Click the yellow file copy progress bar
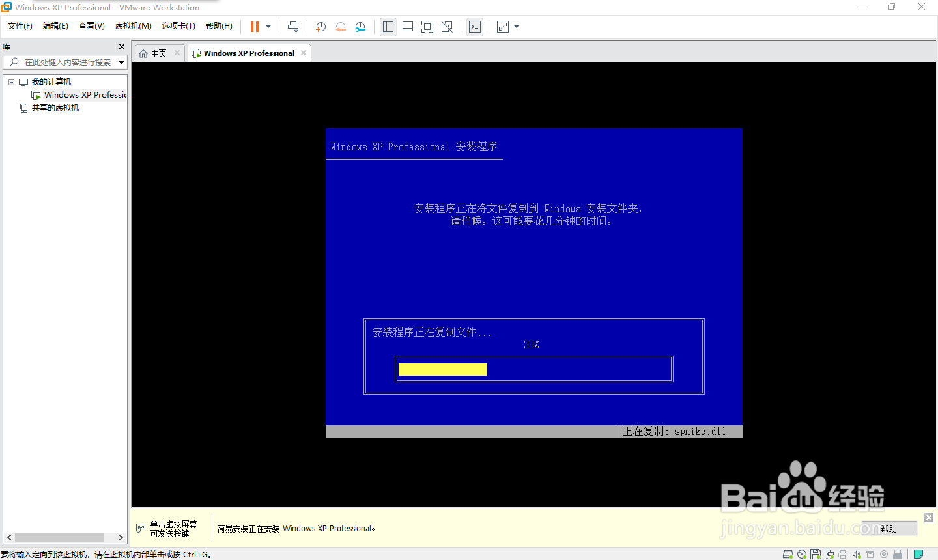The width and height of the screenshot is (938, 560). point(443,369)
